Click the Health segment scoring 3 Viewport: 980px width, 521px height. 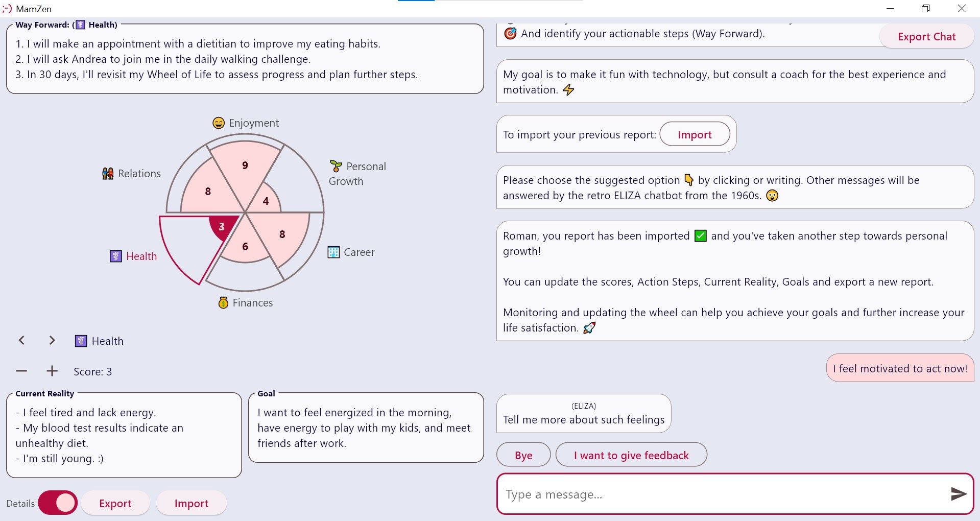pyautogui.click(x=223, y=226)
